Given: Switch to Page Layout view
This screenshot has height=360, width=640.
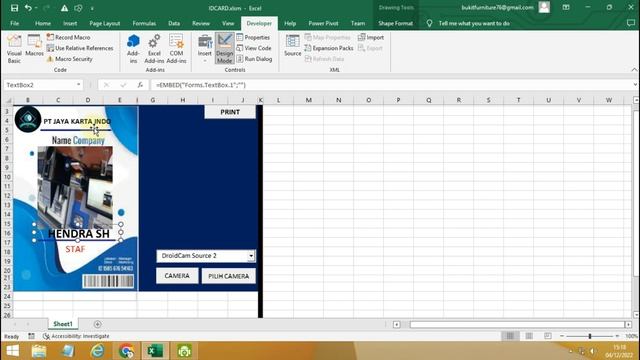Looking at the screenshot, I should point(529,336).
